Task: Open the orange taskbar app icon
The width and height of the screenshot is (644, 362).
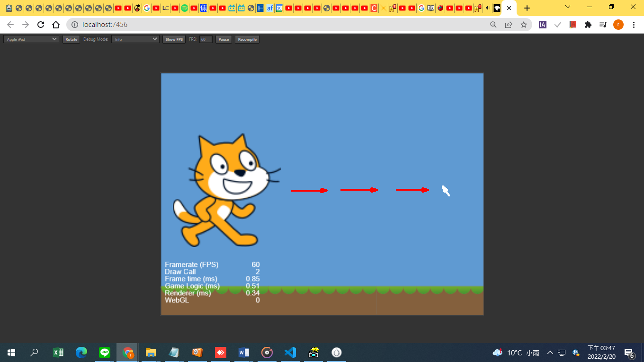Action: (197, 353)
